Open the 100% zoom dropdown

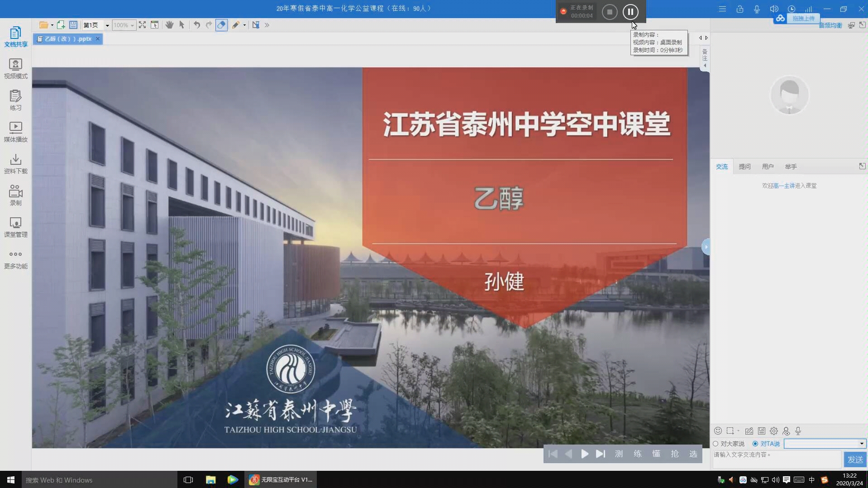(x=132, y=25)
